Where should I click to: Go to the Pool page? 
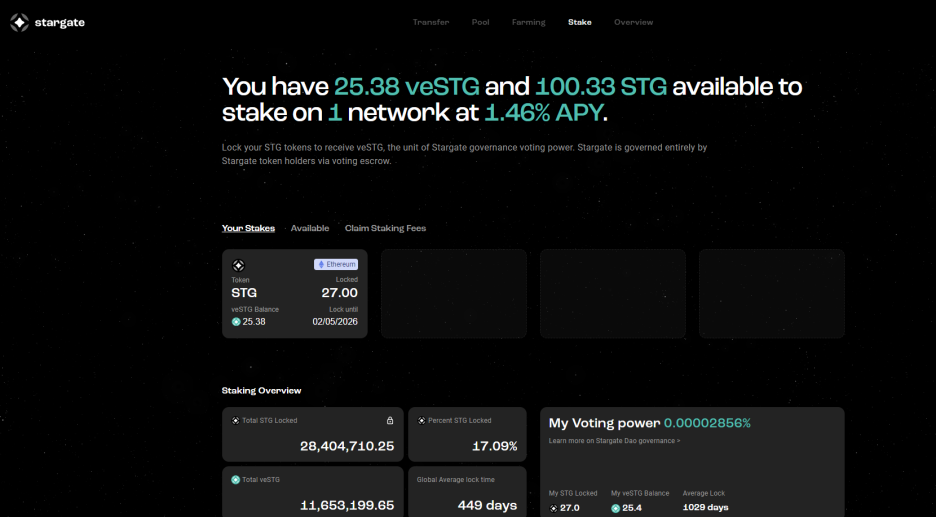click(481, 22)
